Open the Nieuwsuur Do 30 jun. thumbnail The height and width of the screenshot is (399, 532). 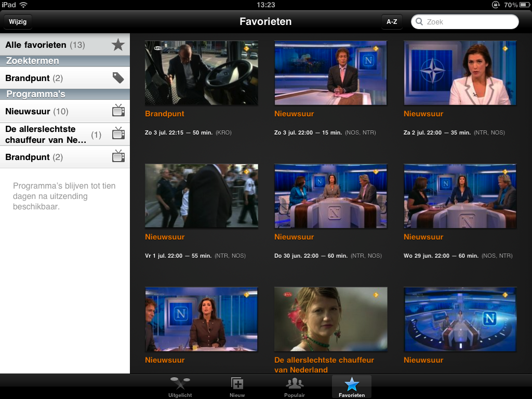pos(331,196)
